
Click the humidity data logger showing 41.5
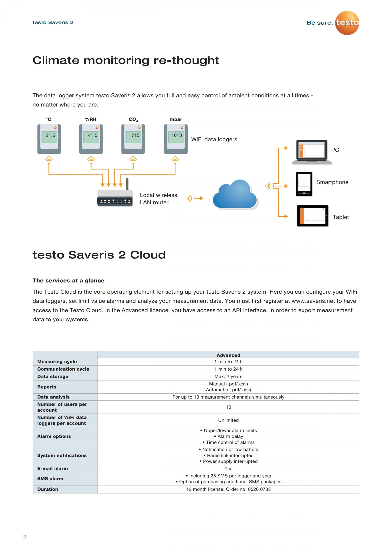tap(91, 139)
